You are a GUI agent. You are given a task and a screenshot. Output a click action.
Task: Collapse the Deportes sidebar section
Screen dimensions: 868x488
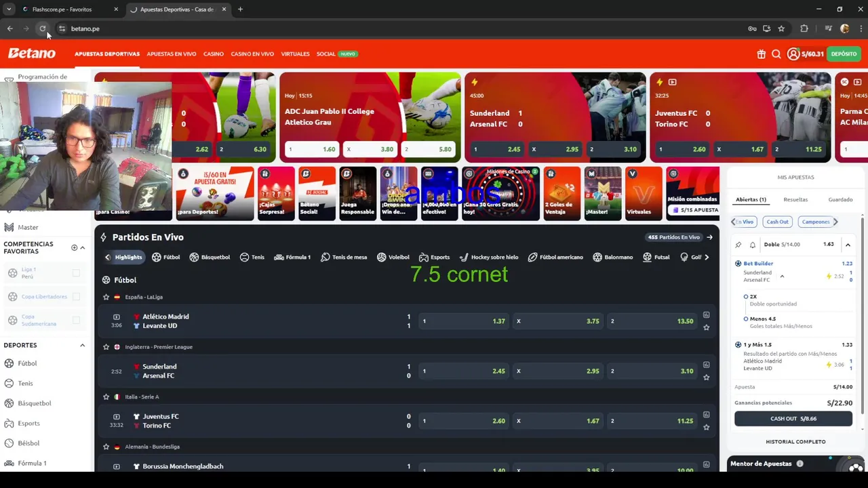[83, 345]
